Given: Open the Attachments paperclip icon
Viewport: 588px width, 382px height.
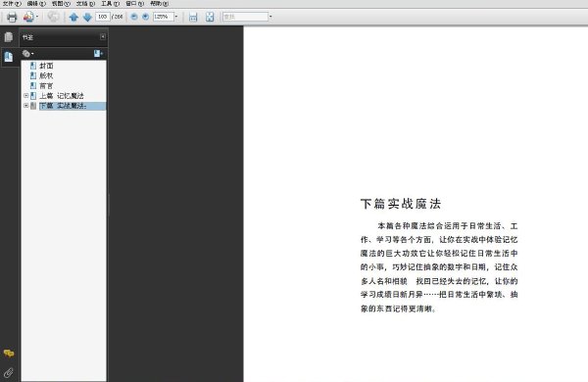Looking at the screenshot, I should [x=9, y=372].
